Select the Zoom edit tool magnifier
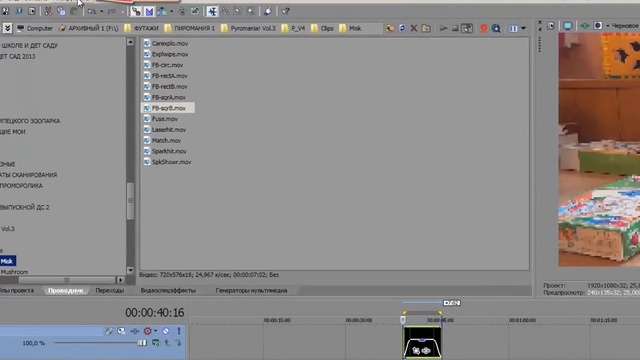The image size is (640, 360). (x=250, y=11)
